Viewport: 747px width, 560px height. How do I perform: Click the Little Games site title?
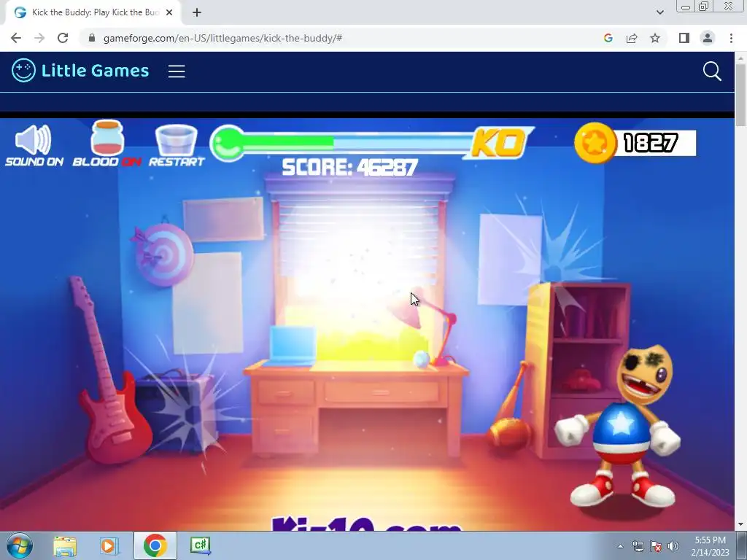96,71
